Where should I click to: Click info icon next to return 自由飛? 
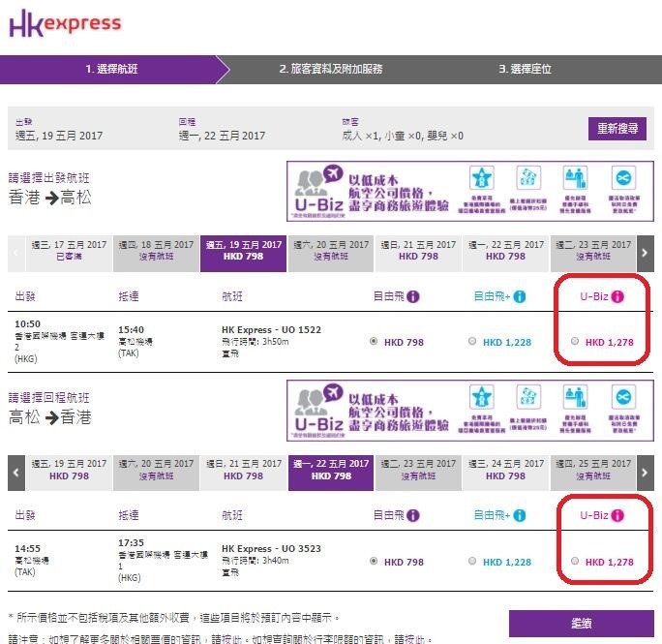tap(413, 516)
